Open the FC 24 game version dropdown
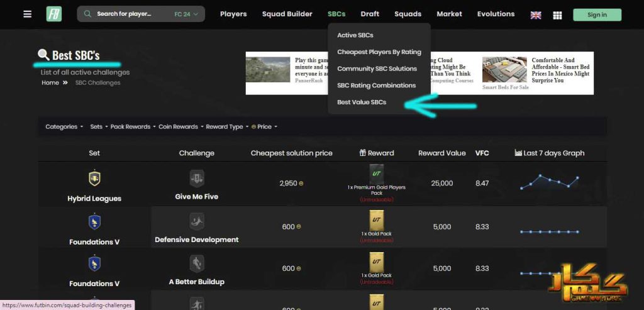Screen dimensions: 644x310 (186, 14)
